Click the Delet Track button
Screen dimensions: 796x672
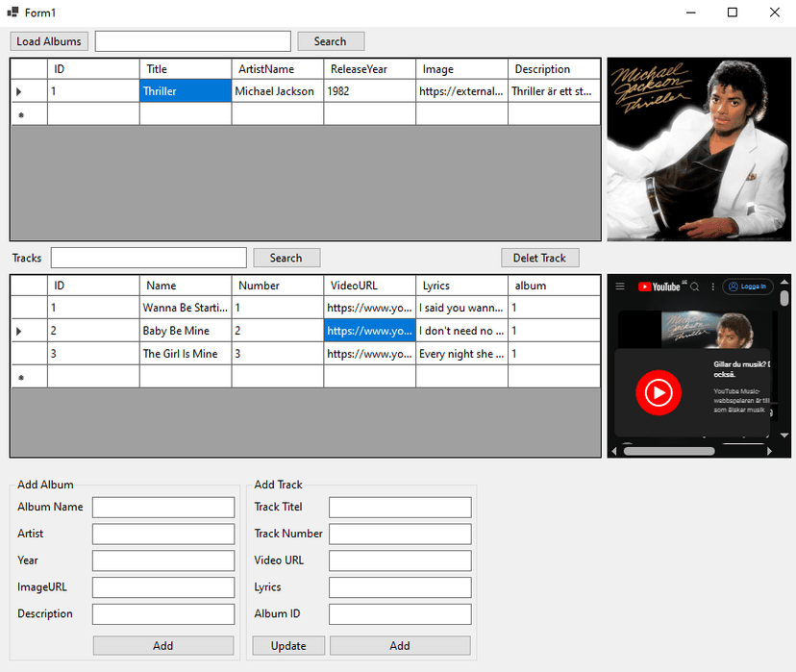click(x=539, y=258)
